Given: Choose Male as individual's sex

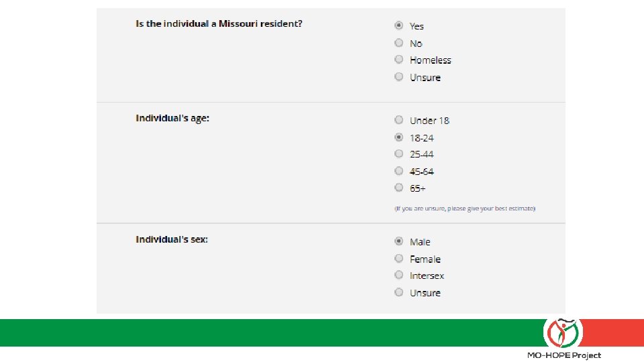Looking at the screenshot, I should pos(398,241).
